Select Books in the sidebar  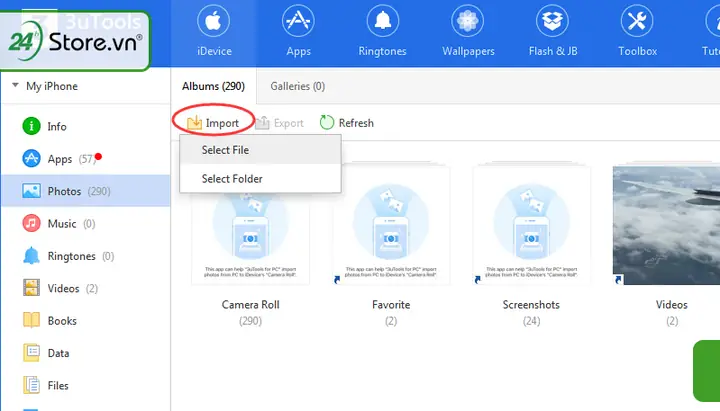click(85, 321)
